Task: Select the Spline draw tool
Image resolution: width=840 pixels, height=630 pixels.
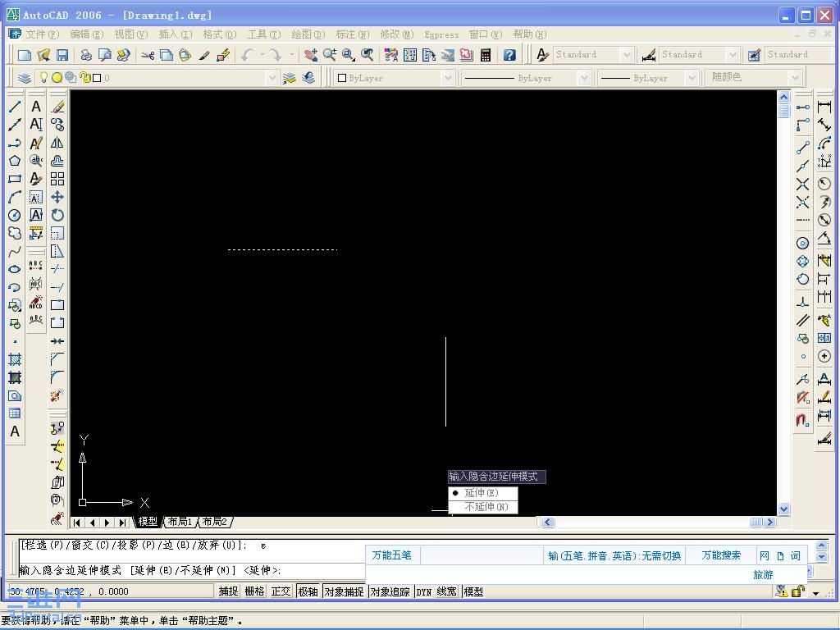Action: click(15, 251)
